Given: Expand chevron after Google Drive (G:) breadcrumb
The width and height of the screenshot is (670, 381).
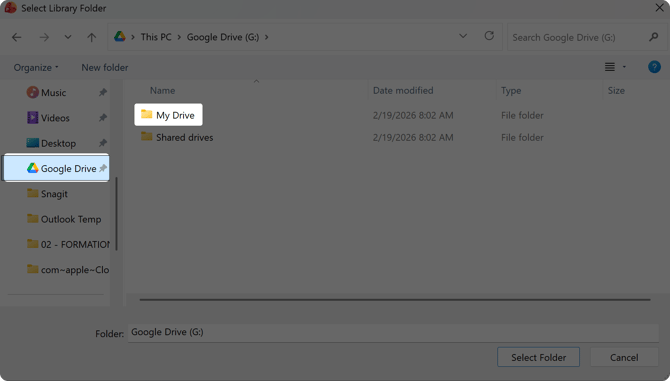Looking at the screenshot, I should pos(267,37).
